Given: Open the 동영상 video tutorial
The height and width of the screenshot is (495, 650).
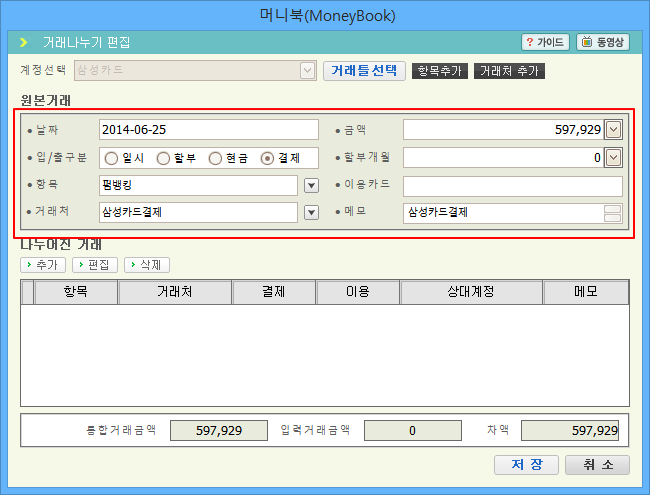Looking at the screenshot, I should pos(602,42).
